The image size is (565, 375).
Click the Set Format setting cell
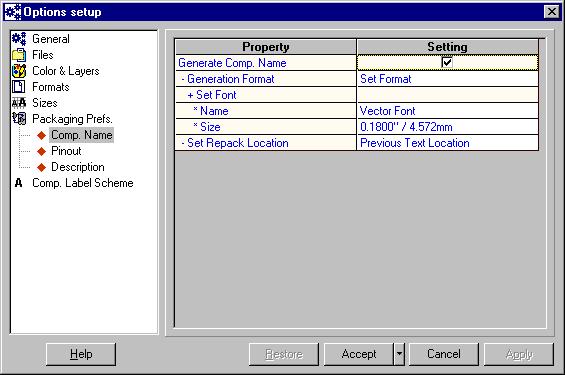[x=448, y=79]
